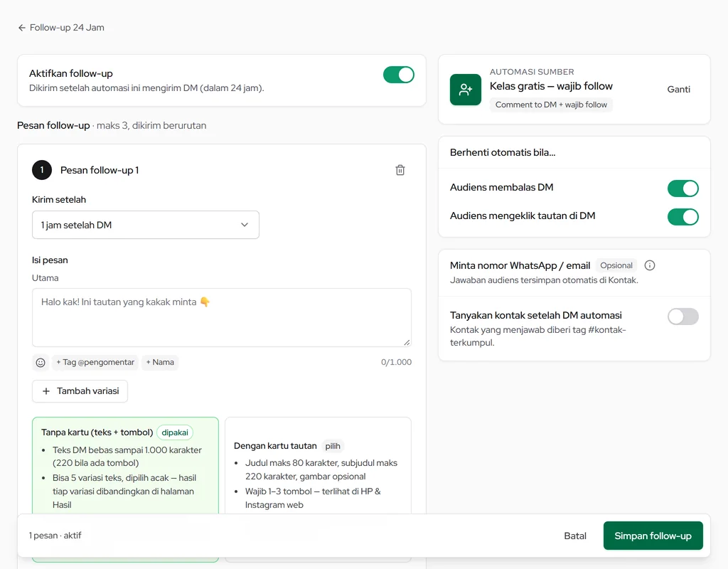Image resolution: width=728 pixels, height=569 pixels.
Task: Click the step number 1 badge
Action: pyautogui.click(x=42, y=170)
